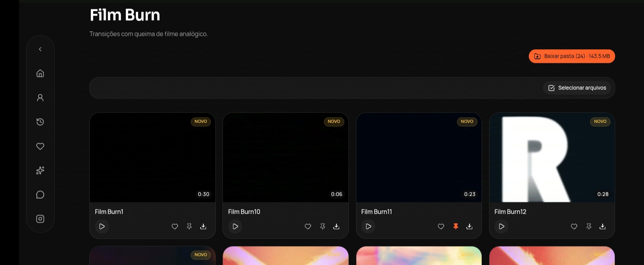
Task: Pin Film Burn10
Action: click(x=322, y=226)
